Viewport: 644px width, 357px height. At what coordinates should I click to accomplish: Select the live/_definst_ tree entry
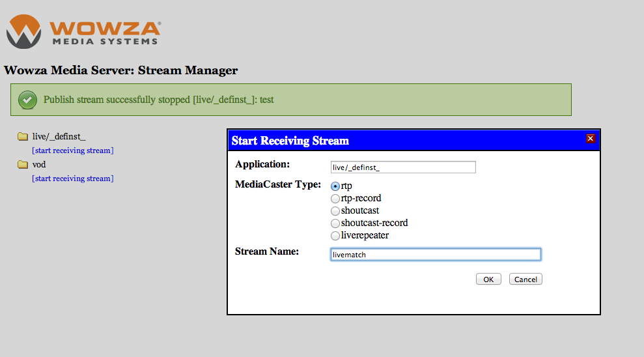(59, 136)
